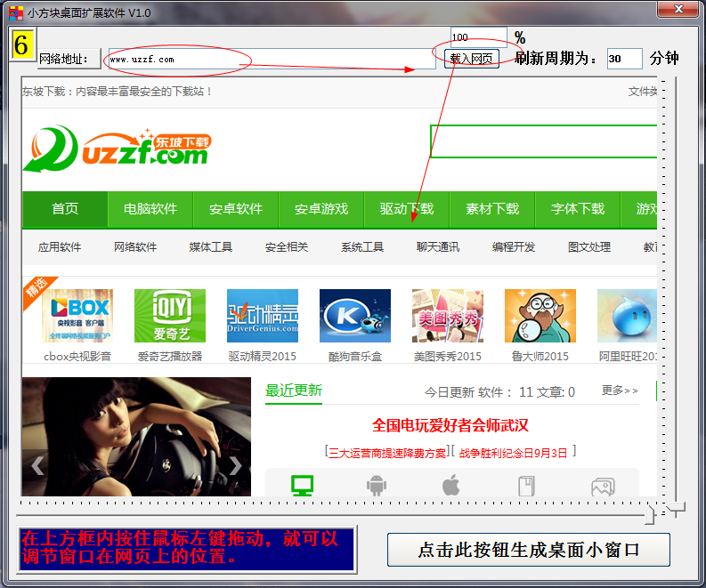Select the 阿里旺旺 blue icon

pyautogui.click(x=627, y=316)
